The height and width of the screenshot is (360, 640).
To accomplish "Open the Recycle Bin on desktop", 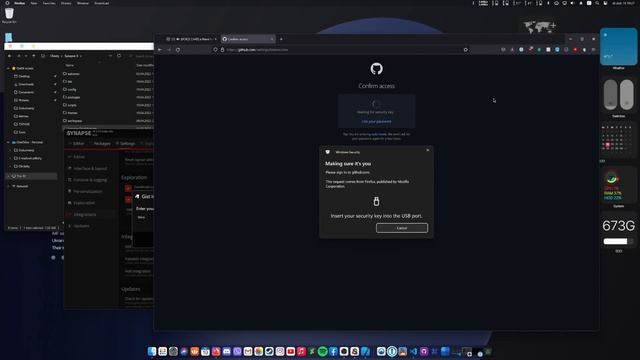I will click(x=9, y=16).
